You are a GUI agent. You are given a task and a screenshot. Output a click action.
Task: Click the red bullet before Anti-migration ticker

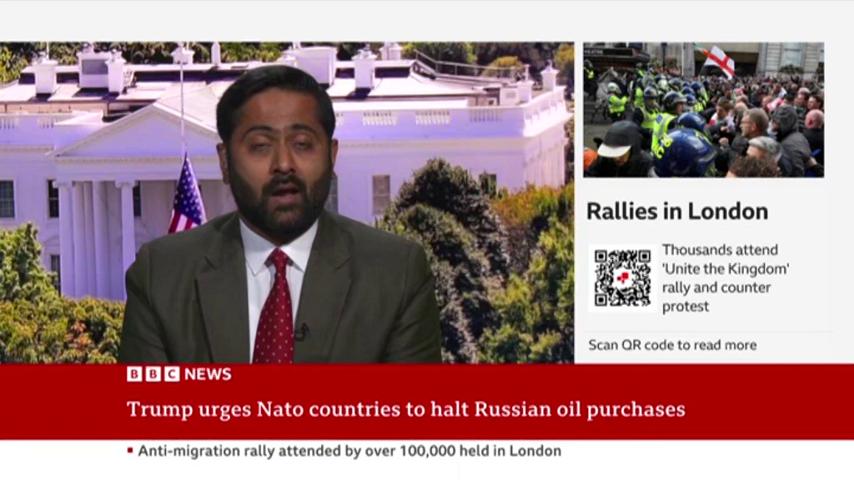coord(130,451)
